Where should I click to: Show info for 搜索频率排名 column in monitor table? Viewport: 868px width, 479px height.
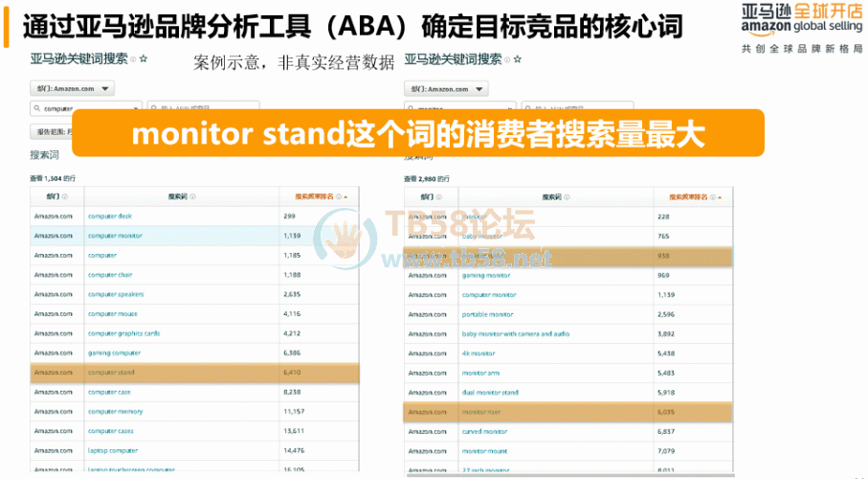click(713, 197)
